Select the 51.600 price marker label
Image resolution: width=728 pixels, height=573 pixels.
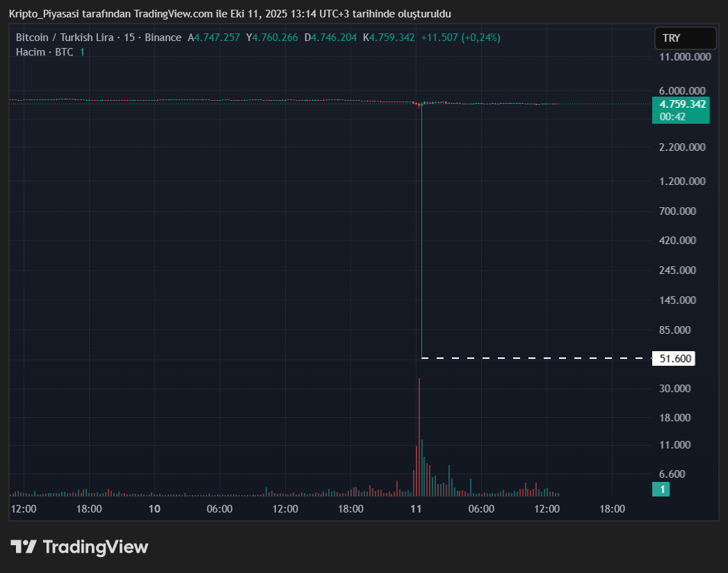click(674, 359)
